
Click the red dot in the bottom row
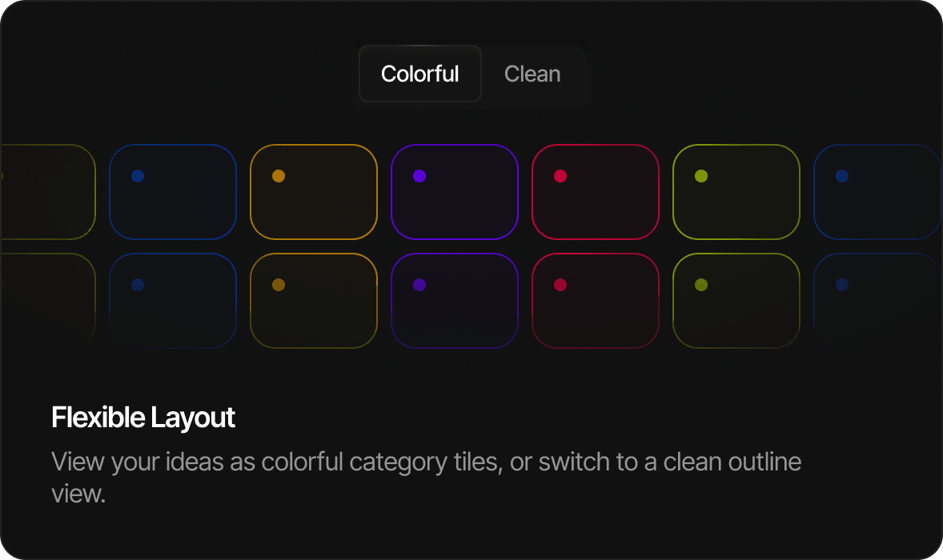(561, 283)
